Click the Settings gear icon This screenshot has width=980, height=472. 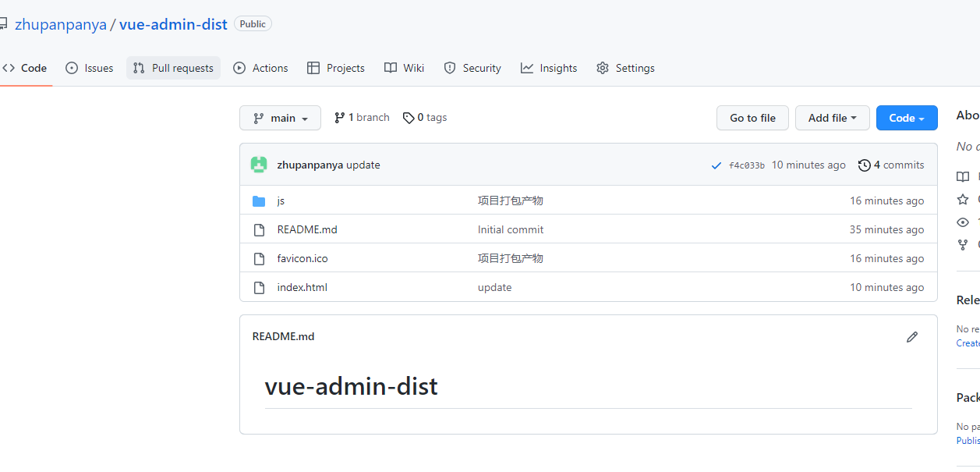603,68
